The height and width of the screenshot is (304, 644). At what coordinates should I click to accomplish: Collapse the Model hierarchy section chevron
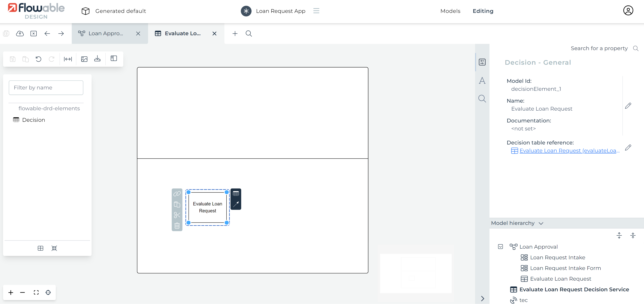541,223
